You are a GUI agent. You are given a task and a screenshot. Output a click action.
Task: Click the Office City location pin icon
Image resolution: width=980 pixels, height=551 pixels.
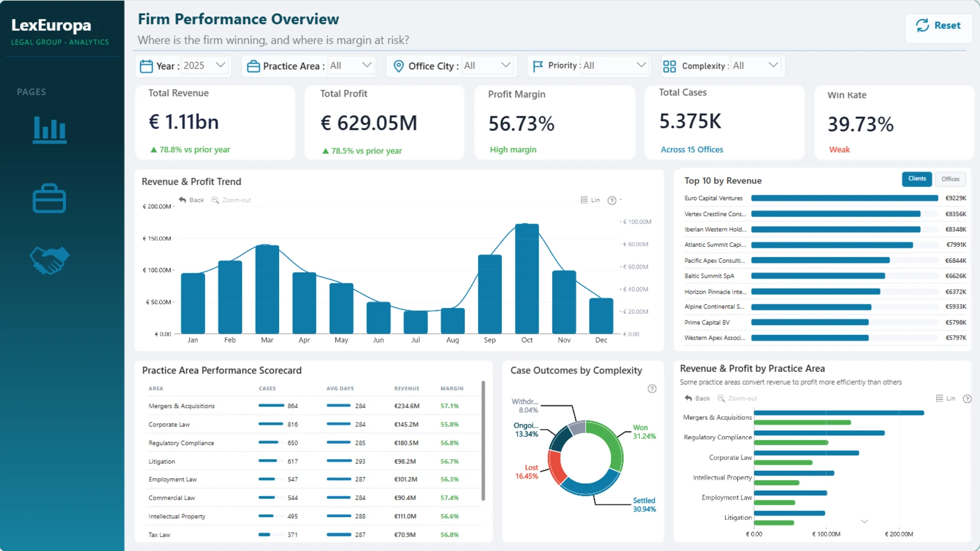point(399,66)
